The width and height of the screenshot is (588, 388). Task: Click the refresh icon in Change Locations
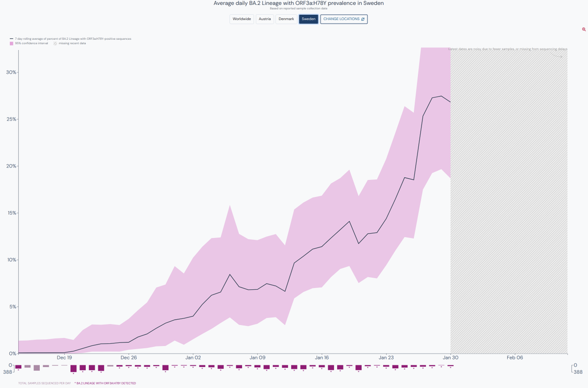pyautogui.click(x=363, y=19)
